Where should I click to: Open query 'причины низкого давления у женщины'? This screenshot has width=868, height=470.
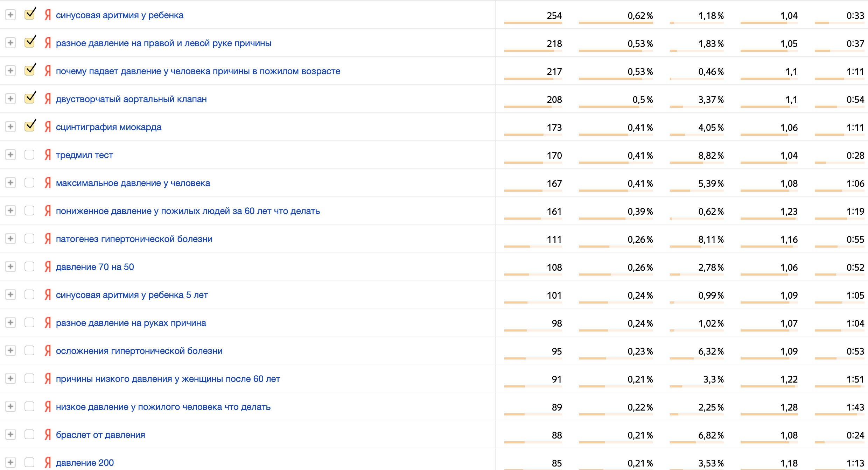click(168, 379)
